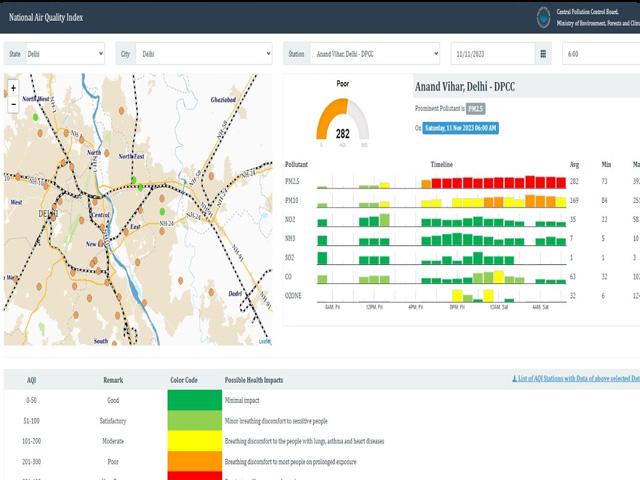
Task: Click the Good green color swatch
Action: click(x=195, y=400)
